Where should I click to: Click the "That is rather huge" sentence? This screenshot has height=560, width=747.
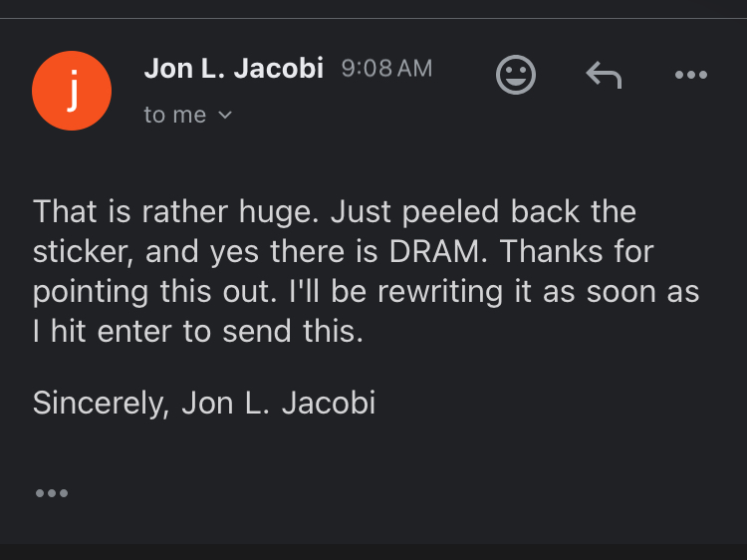[176, 212]
